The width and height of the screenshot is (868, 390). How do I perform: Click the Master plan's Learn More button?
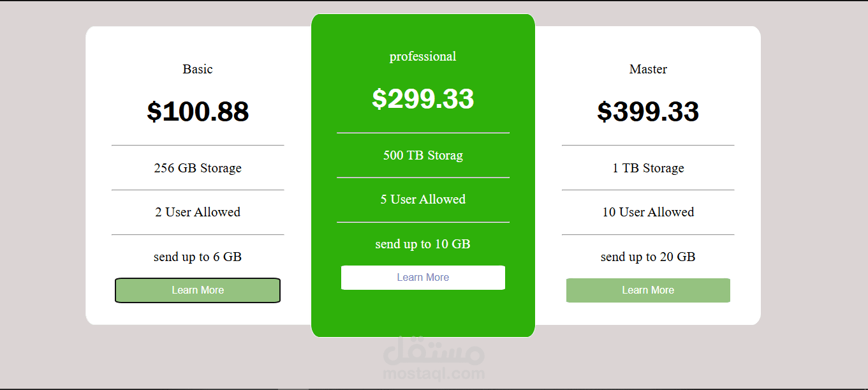(x=648, y=290)
